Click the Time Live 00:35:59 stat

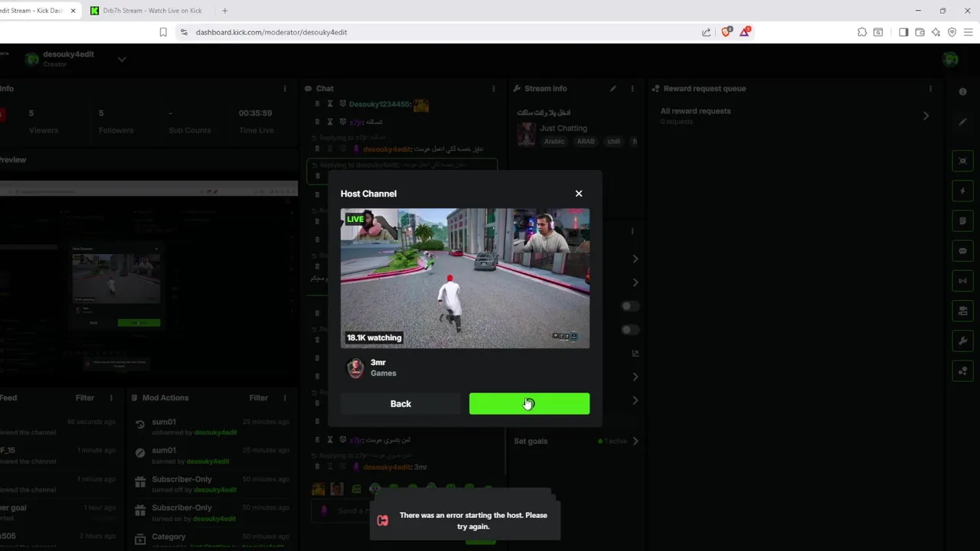pyautogui.click(x=256, y=122)
